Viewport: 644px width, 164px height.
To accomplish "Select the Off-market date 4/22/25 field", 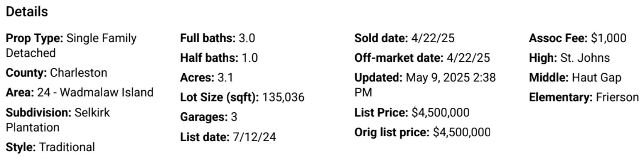I will coord(422,58).
